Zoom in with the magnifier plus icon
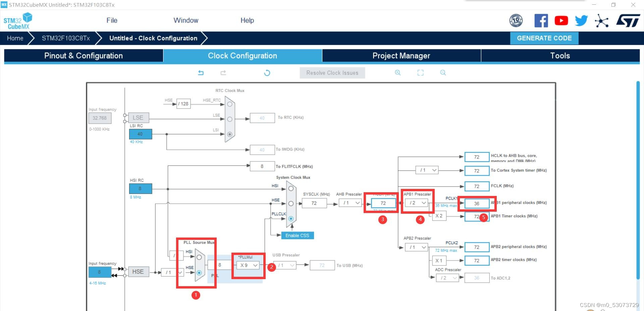Viewport: 644px width, 311px height. coord(398,73)
